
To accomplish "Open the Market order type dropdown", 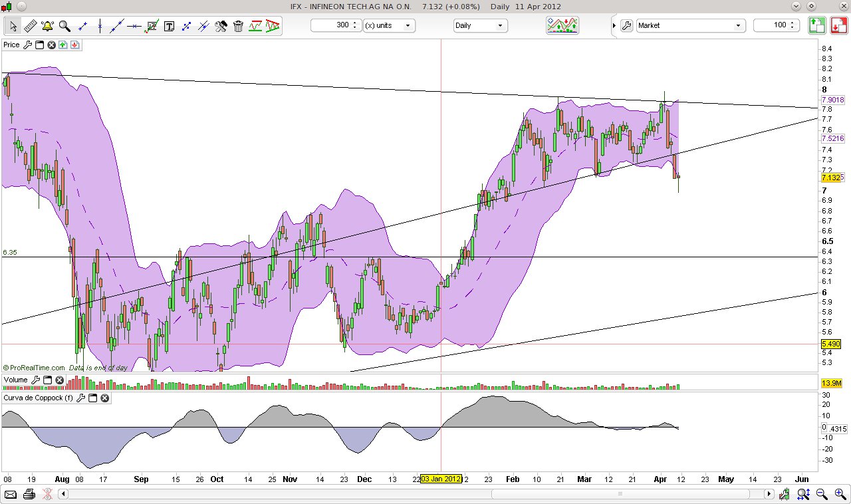I will (690, 25).
